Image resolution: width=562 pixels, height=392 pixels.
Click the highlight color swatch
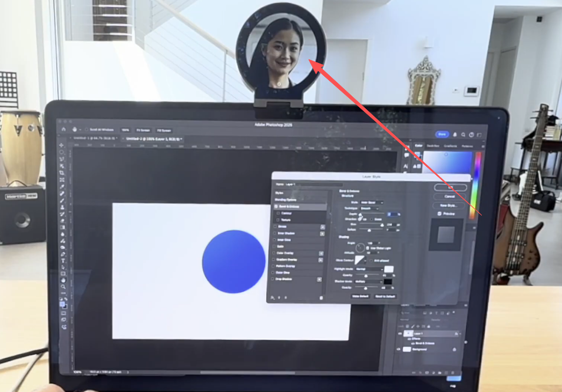tap(389, 269)
